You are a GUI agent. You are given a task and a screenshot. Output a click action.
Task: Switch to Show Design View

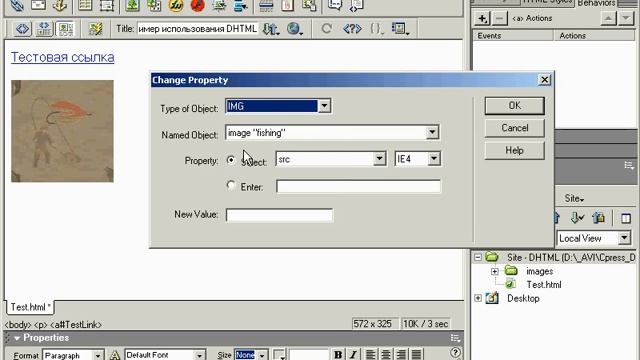[x=65, y=29]
